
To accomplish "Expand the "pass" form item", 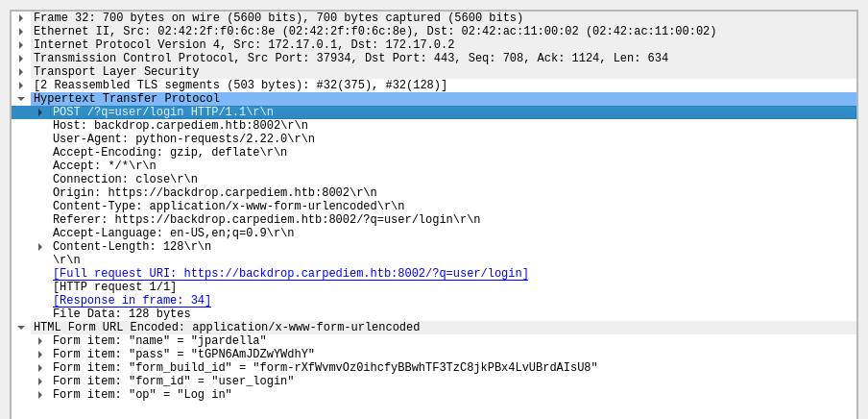I will coord(40,355).
